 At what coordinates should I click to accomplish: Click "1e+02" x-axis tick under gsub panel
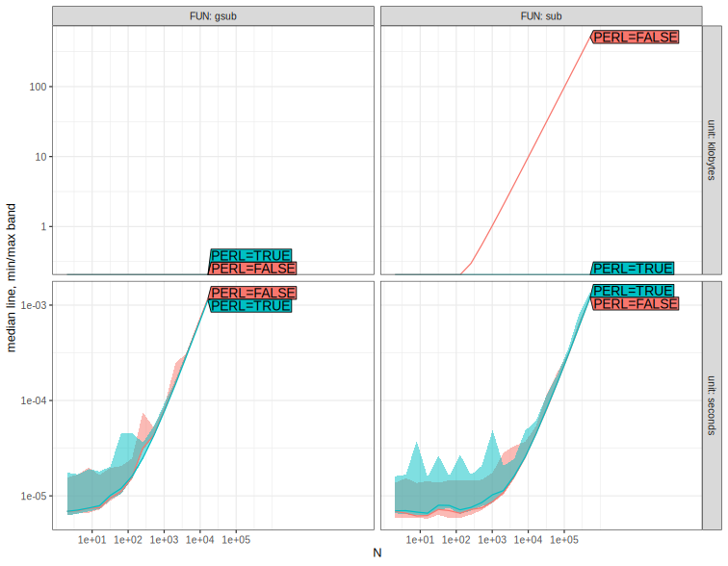point(128,540)
